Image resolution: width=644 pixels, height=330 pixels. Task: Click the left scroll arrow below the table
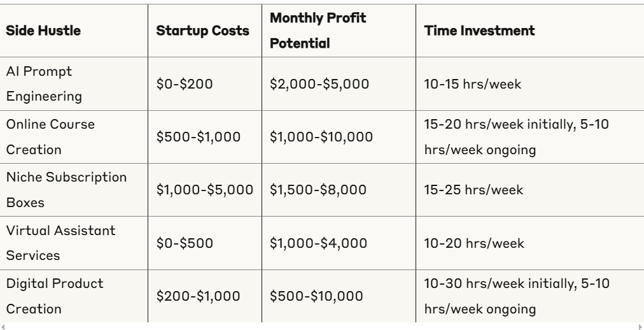3,327
